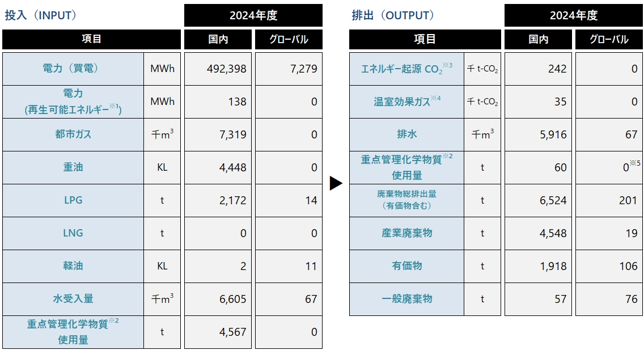Select the LNG row label cell
Screen dimensions: 644x350
coord(73,233)
